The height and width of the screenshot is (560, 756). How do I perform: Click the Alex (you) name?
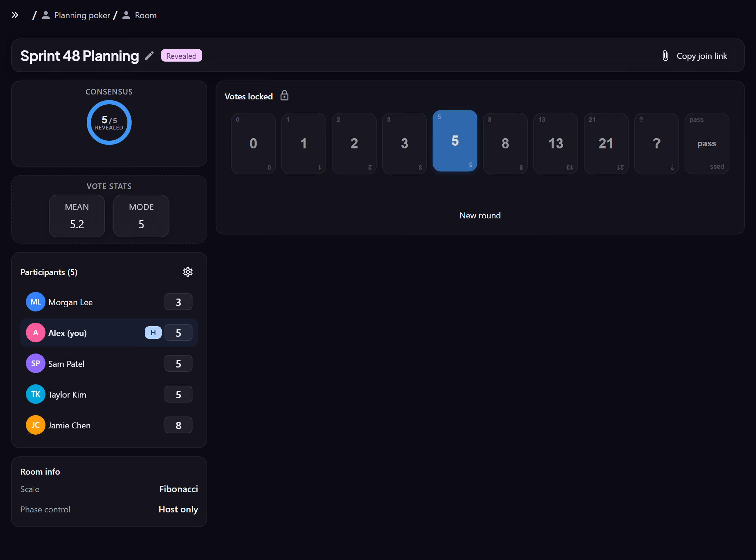pyautogui.click(x=68, y=333)
